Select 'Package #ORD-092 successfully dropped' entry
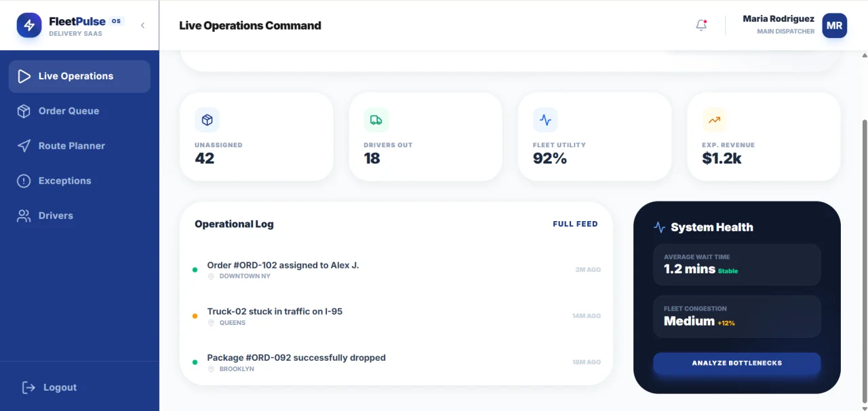The height and width of the screenshot is (411, 868). pyautogui.click(x=296, y=357)
